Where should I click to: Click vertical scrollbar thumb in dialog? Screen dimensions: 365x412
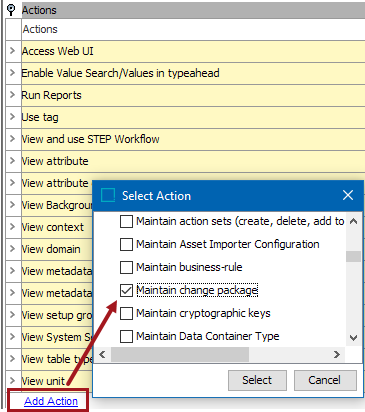(x=353, y=257)
